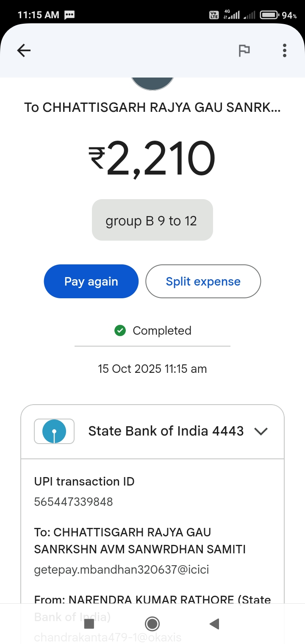305x644 pixels.
Task: Expand the State Bank of India chevron
Action: (x=261, y=431)
